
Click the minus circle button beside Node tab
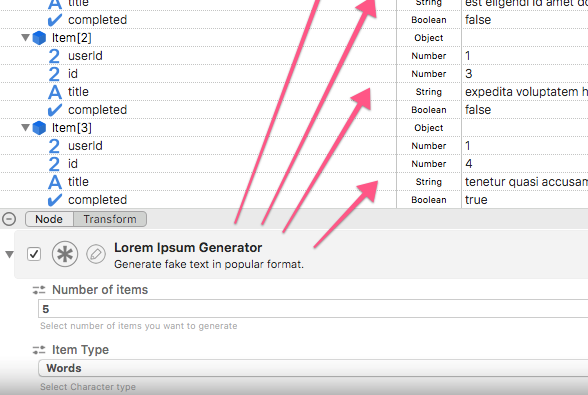(x=9, y=219)
